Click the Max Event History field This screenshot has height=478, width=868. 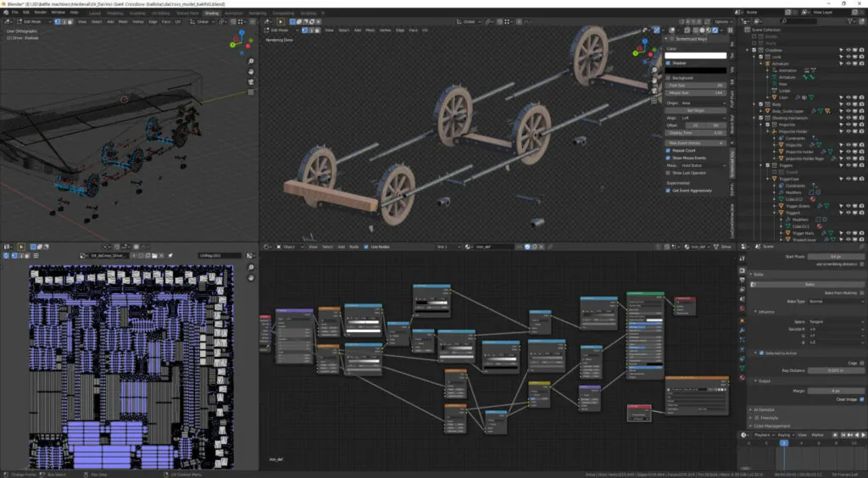tap(696, 142)
